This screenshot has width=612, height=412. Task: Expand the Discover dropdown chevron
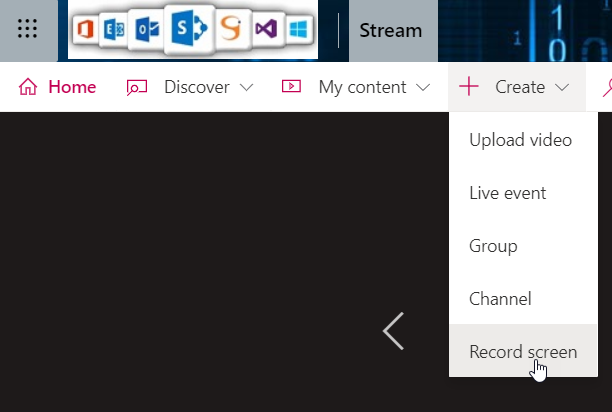pos(247,87)
